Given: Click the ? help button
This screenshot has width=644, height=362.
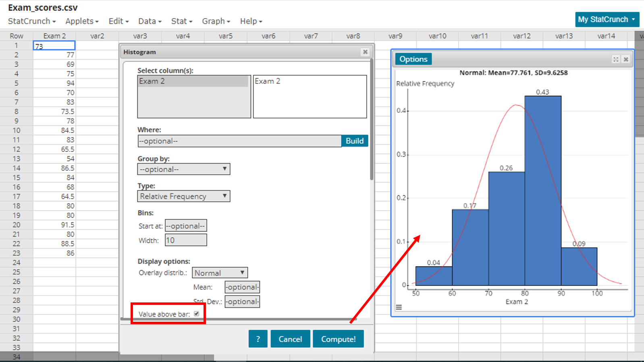Looking at the screenshot, I should point(258,339).
